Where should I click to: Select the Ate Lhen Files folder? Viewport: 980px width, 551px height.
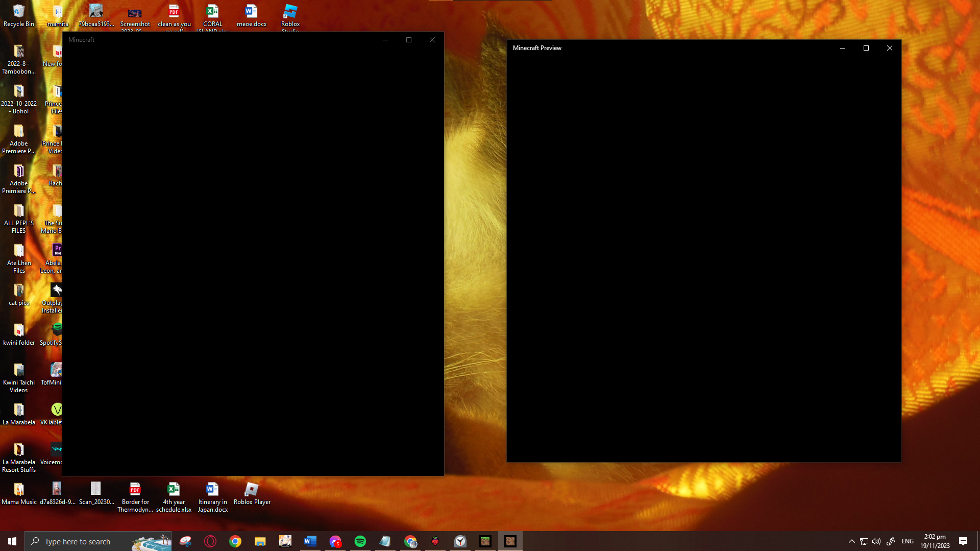[19, 258]
